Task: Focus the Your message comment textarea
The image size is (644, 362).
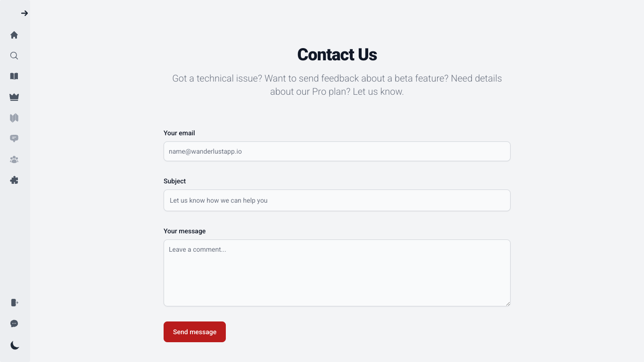Action: pyautogui.click(x=337, y=273)
